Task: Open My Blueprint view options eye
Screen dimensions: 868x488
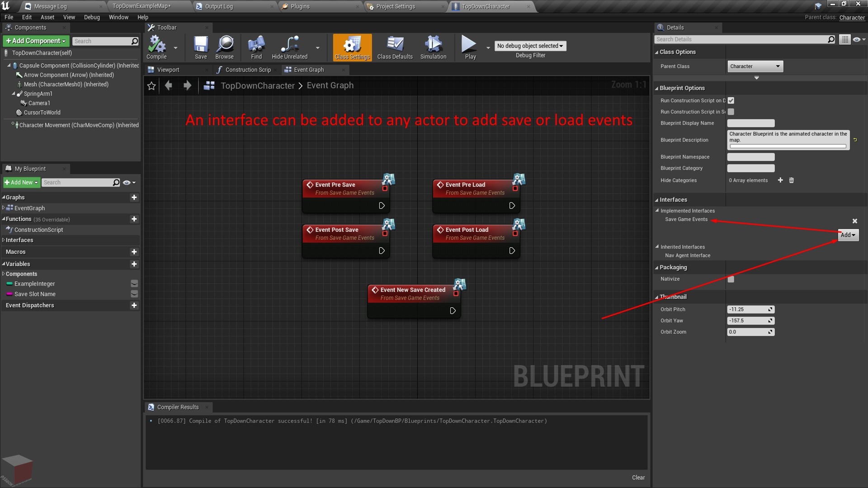Action: [129, 183]
